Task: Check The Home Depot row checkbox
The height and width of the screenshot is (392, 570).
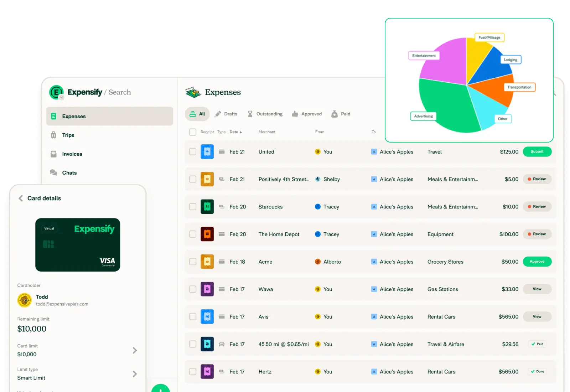Action: point(193,234)
